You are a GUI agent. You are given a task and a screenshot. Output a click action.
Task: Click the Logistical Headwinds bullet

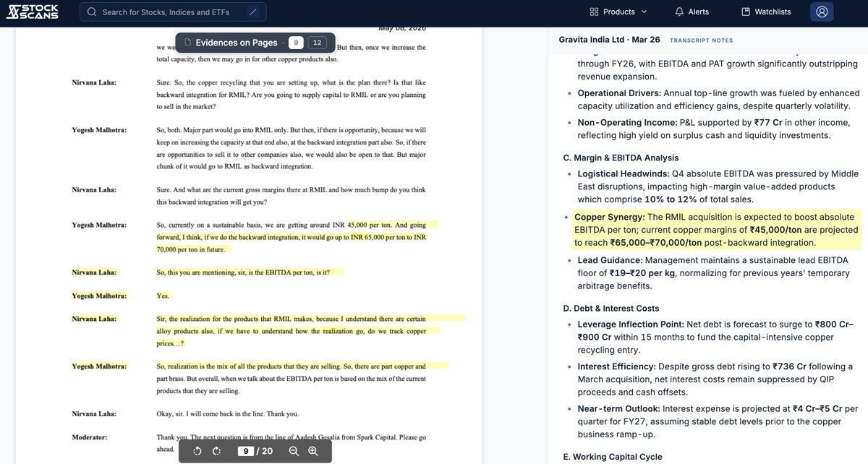718,186
